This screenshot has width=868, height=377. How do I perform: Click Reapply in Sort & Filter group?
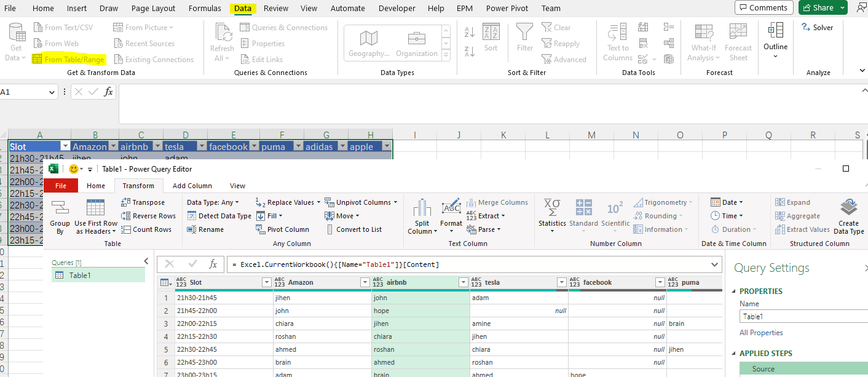(560, 44)
